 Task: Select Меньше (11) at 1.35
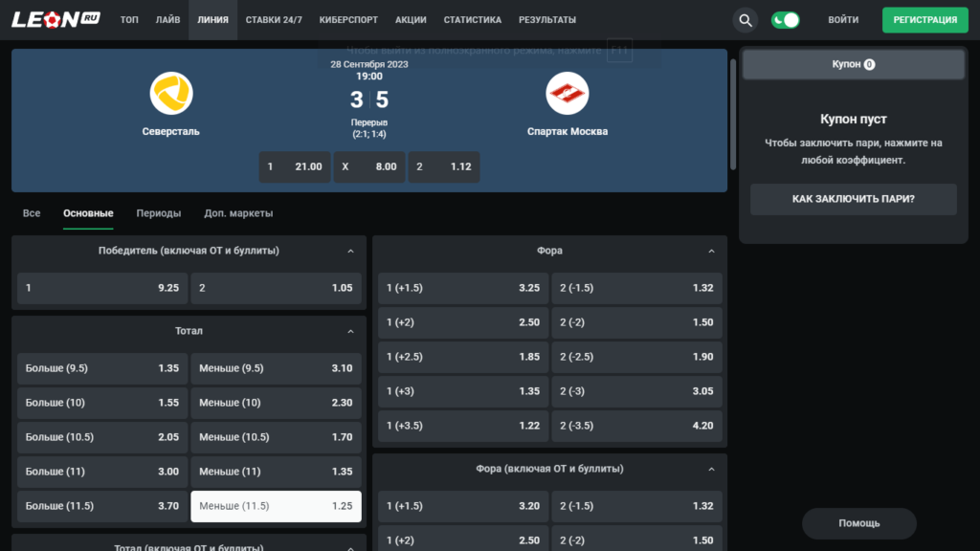(276, 472)
